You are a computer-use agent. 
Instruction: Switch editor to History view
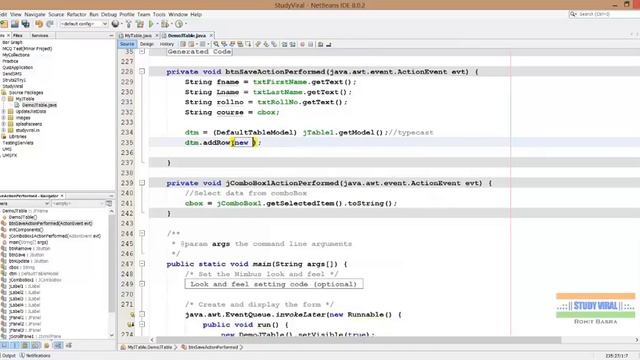pyautogui.click(x=167, y=44)
